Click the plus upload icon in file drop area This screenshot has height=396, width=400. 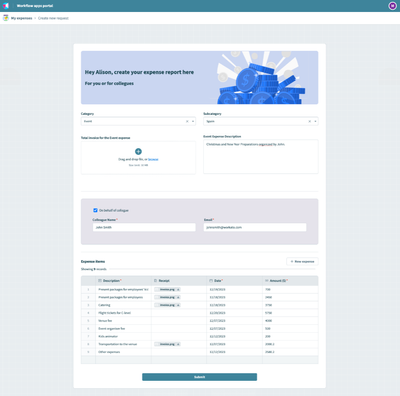click(x=138, y=151)
